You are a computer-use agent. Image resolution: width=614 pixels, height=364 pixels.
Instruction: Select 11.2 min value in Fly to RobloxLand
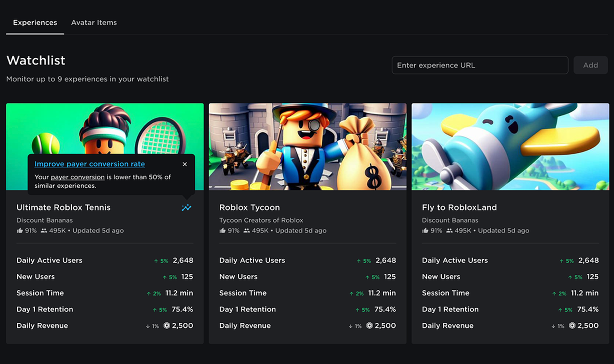(x=585, y=293)
